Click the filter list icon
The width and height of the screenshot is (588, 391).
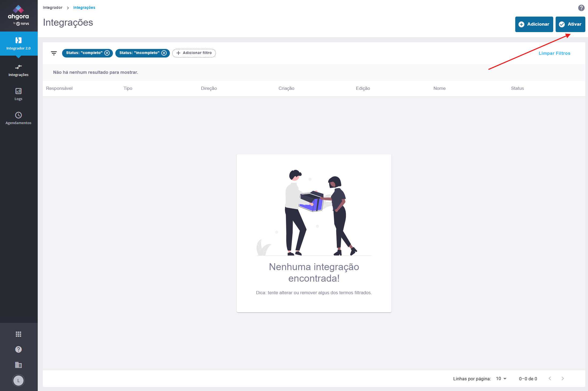click(54, 53)
